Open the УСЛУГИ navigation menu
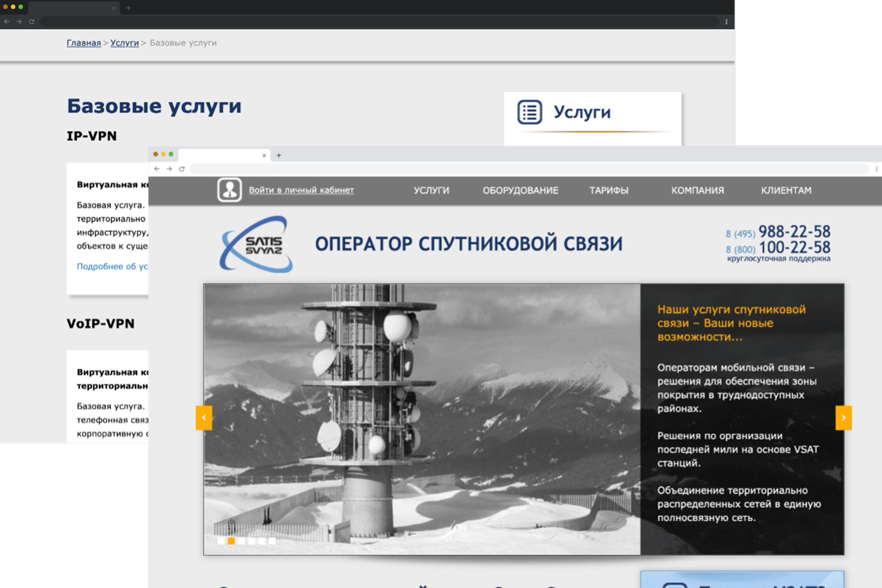This screenshot has width=882, height=588. click(431, 190)
